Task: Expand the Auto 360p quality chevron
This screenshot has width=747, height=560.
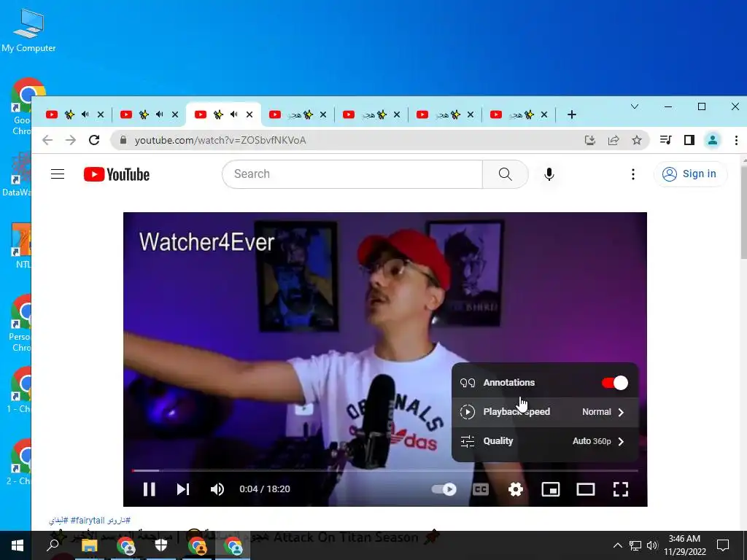Action: coord(621,441)
